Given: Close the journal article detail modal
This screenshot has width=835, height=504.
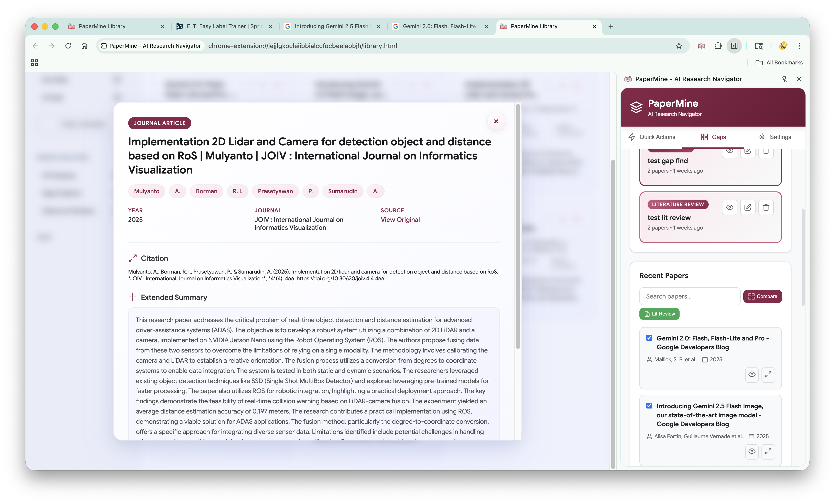Looking at the screenshot, I should pos(496,121).
